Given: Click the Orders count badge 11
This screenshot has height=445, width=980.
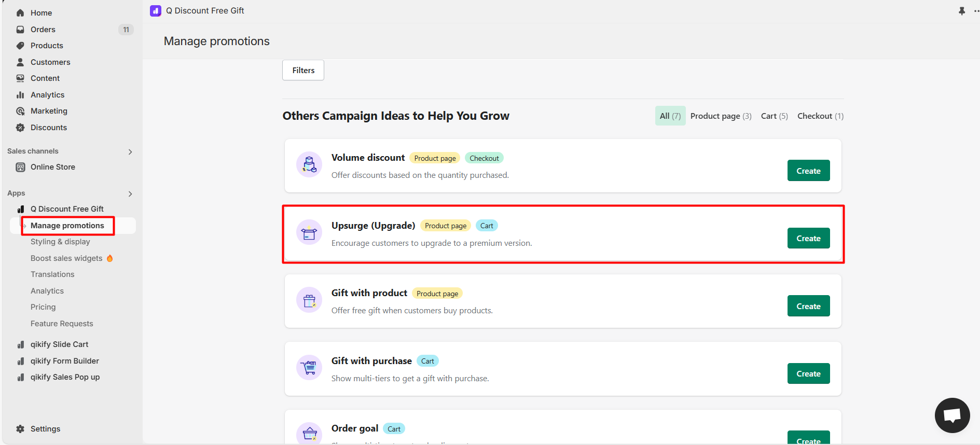Looking at the screenshot, I should pos(126,30).
